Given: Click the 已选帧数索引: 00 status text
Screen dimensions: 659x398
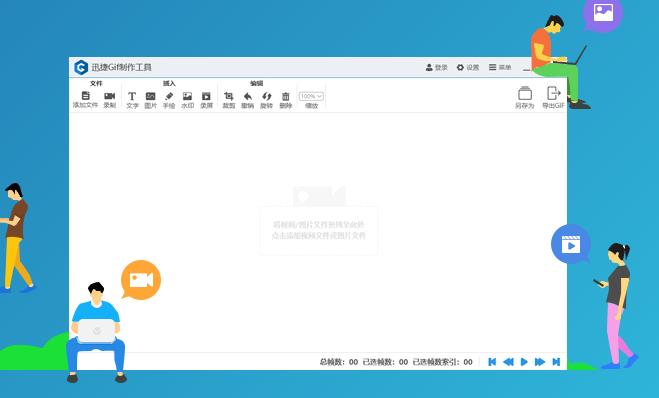Looking at the screenshot, I should 443,362.
